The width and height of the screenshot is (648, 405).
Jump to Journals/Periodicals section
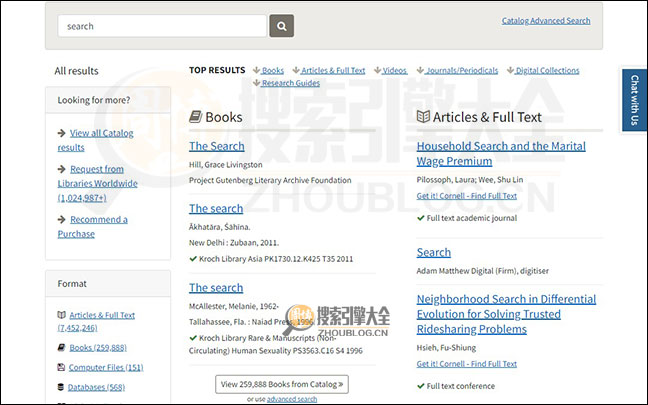[x=462, y=71]
